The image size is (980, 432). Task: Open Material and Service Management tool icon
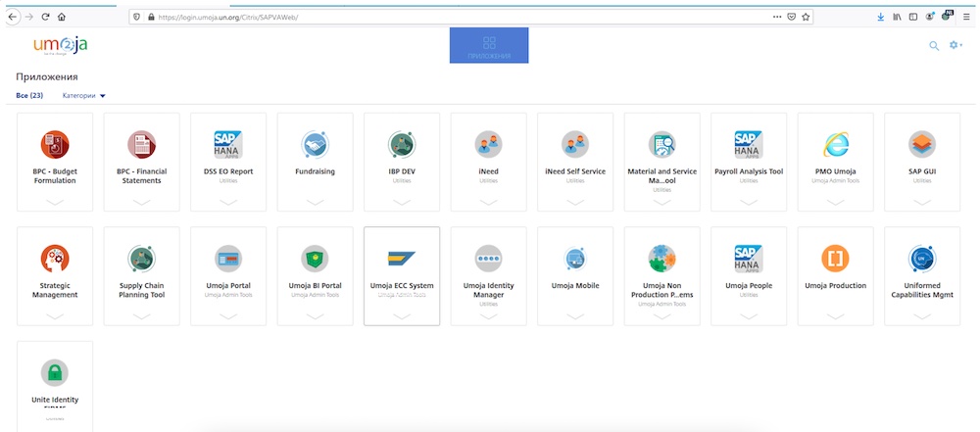point(661,144)
